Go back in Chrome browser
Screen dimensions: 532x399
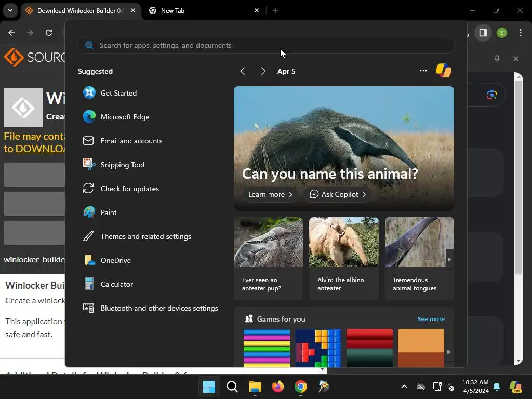point(11,33)
